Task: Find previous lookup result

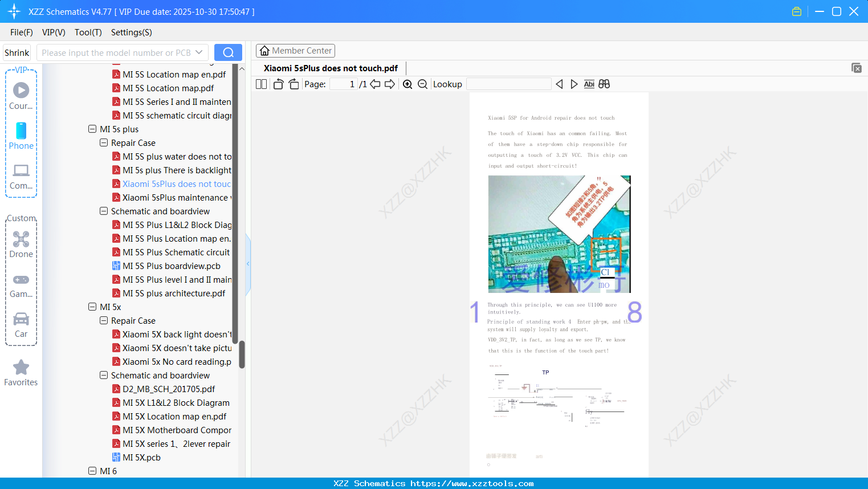Action: click(559, 84)
